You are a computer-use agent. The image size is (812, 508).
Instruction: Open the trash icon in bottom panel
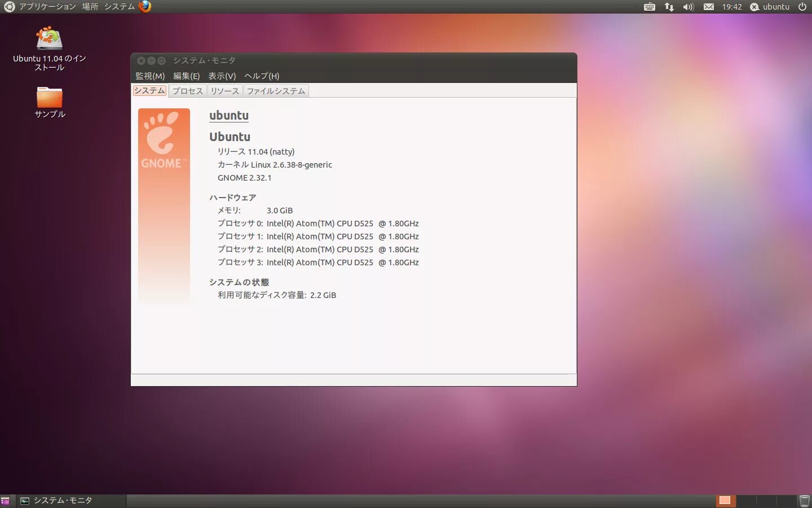pos(805,501)
